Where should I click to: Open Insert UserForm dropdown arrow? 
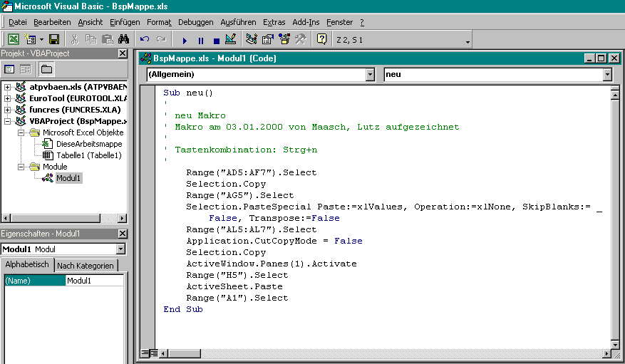[41, 39]
